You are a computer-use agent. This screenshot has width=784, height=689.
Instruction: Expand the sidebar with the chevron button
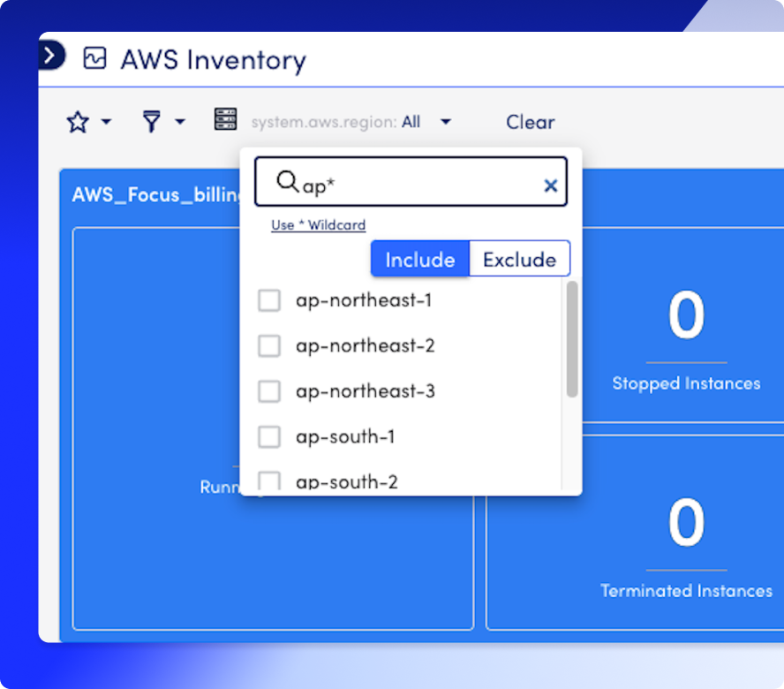coord(51,55)
